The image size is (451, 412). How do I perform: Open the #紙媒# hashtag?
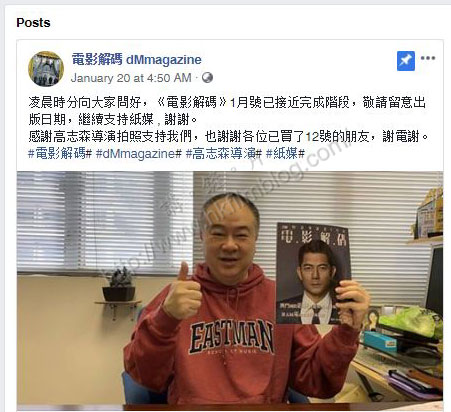[x=285, y=153]
